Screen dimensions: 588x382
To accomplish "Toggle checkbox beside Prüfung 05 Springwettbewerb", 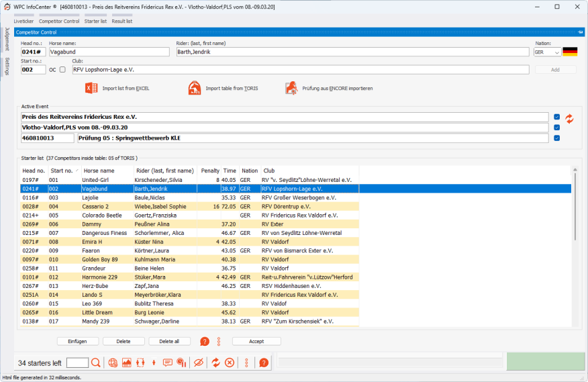I will tap(557, 138).
